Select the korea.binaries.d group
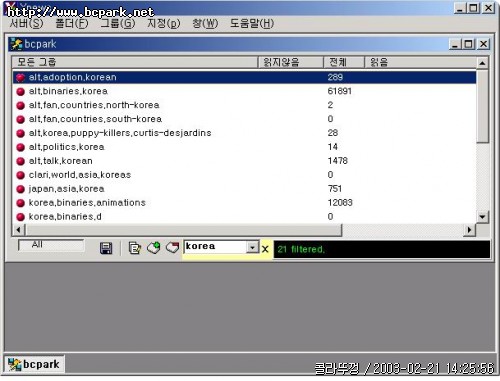Image resolution: width=500 pixels, height=381 pixels. pos(65,217)
